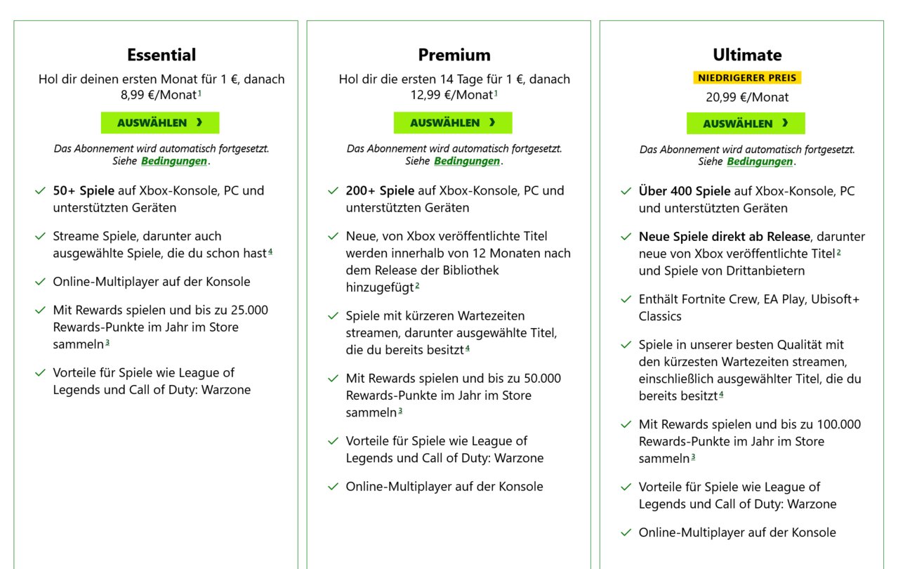
Task: Open footnote 3 in Essential rewards item
Action: point(107,343)
